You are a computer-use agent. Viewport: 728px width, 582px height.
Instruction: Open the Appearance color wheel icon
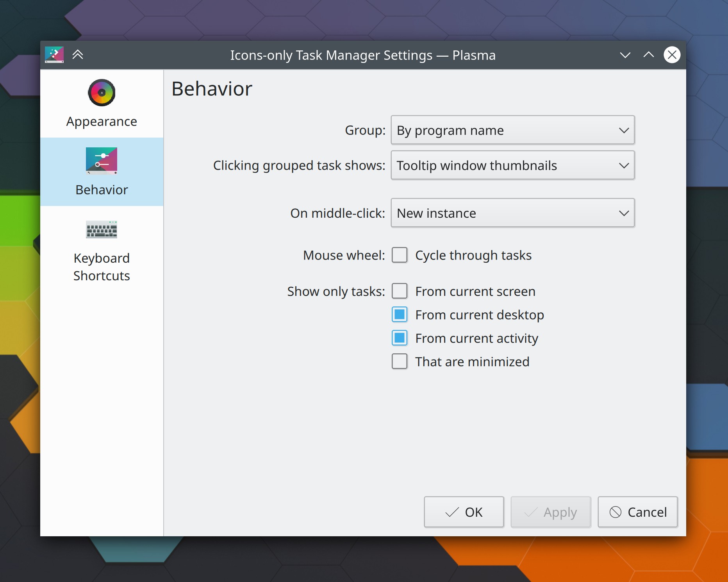coord(102,93)
